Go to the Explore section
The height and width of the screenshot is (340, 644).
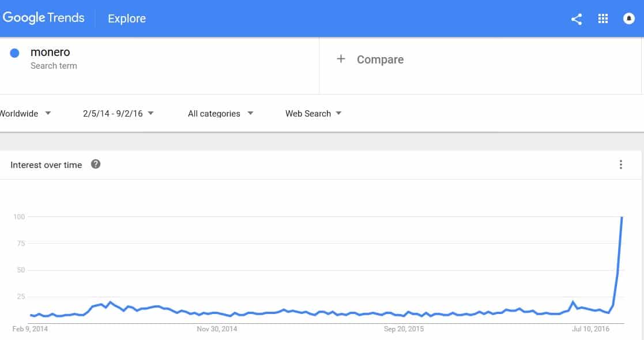127,18
